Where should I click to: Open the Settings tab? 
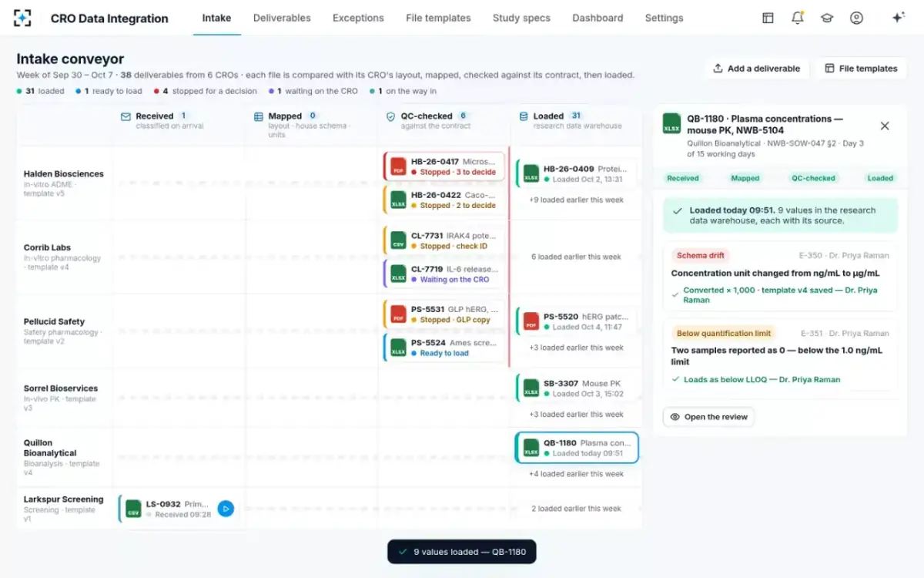(664, 18)
